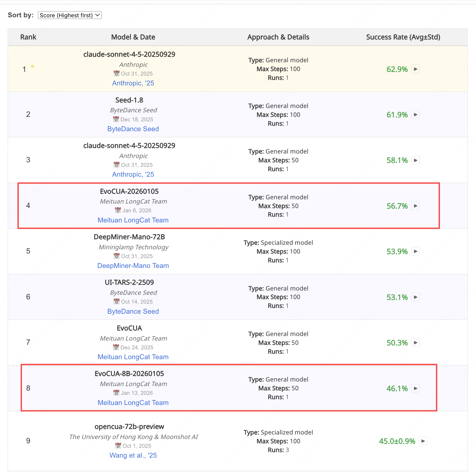The height and width of the screenshot is (472, 476).
Task: Click the Approach & Details column header
Action: point(278,37)
